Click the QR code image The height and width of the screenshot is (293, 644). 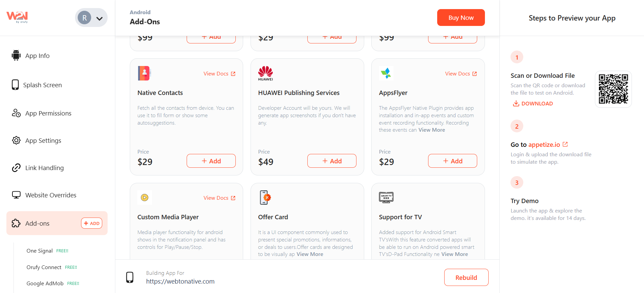pyautogui.click(x=613, y=89)
